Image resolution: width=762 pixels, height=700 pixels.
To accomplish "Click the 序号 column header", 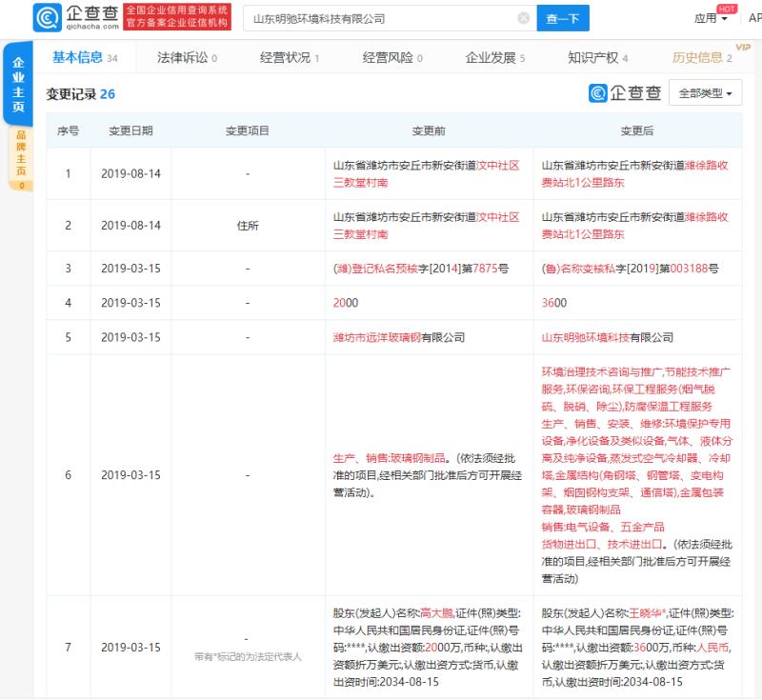I will [x=68, y=130].
